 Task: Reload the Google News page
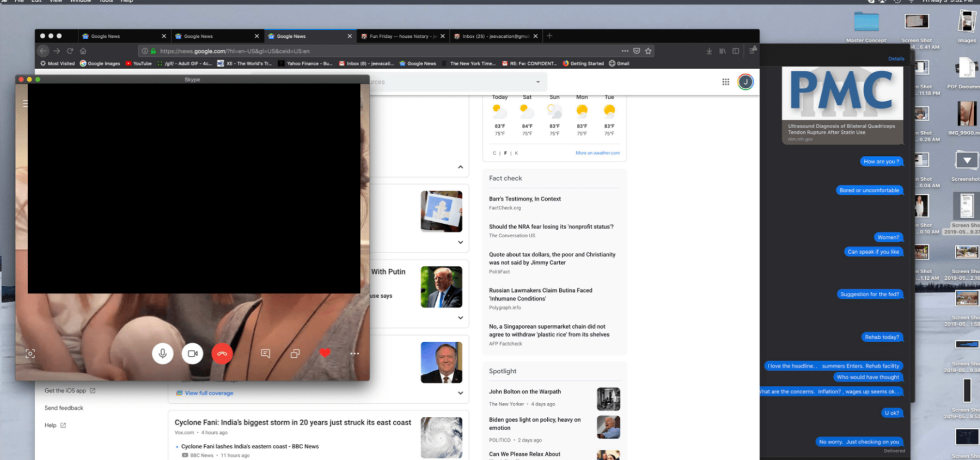tap(70, 51)
